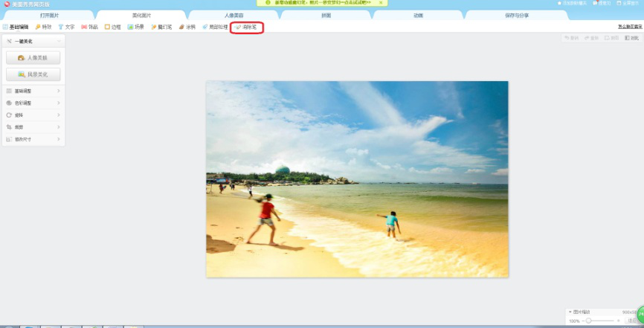Viewport: 644px width, 328px height.
Task: Show the original image with 原图 button
Action: point(611,38)
